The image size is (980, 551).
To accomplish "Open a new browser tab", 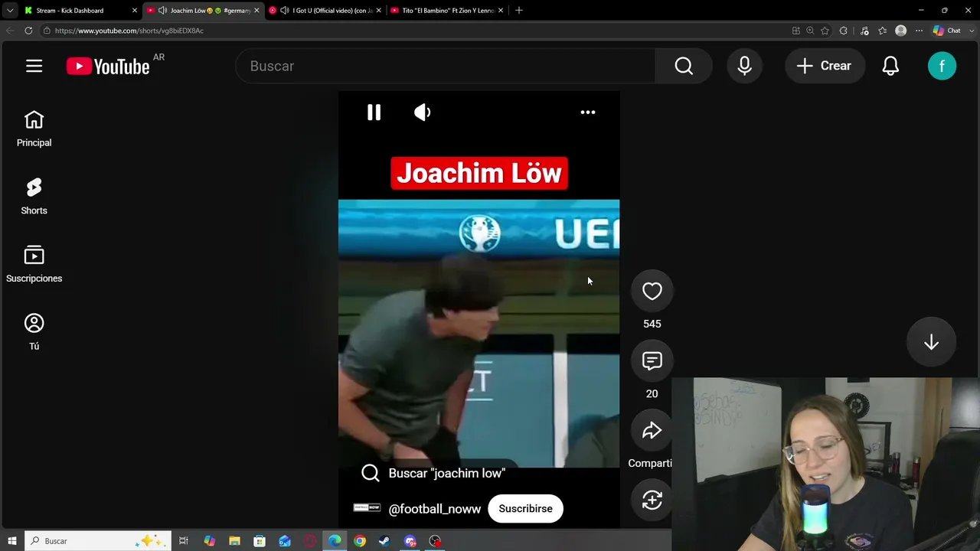I will point(518,11).
